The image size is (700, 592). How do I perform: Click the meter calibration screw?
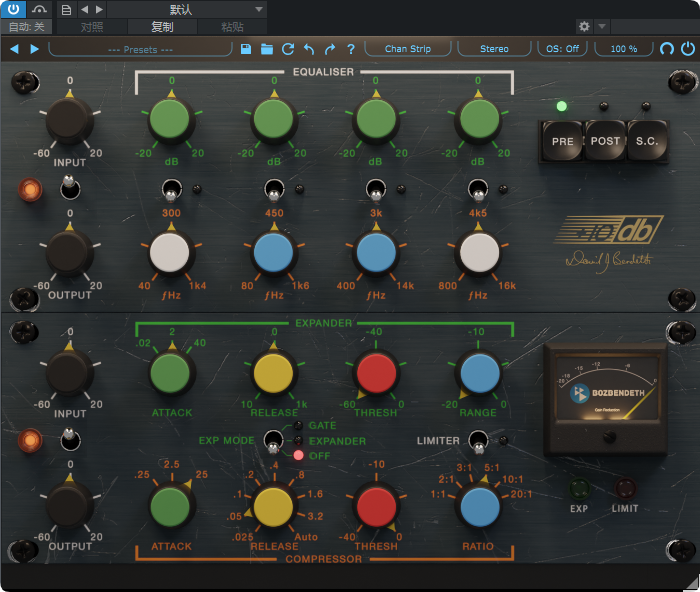pyautogui.click(x=609, y=436)
